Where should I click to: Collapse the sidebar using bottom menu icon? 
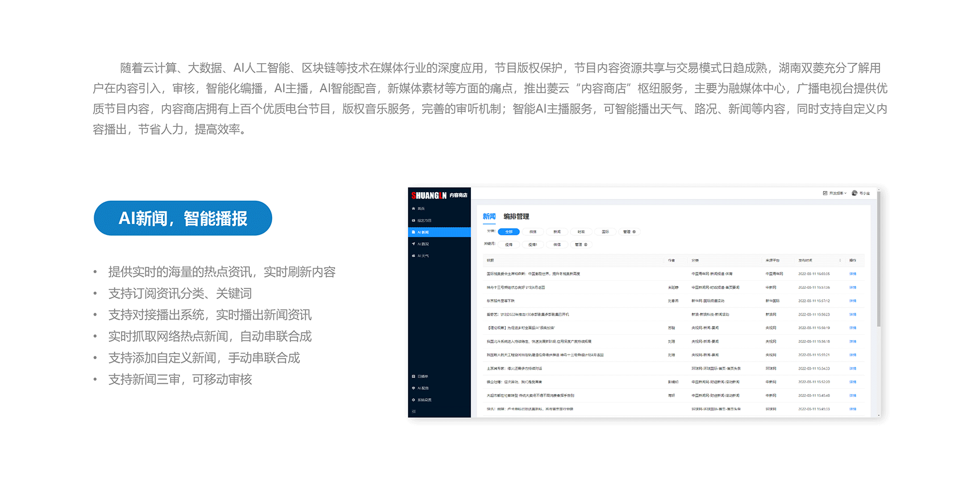(414, 412)
